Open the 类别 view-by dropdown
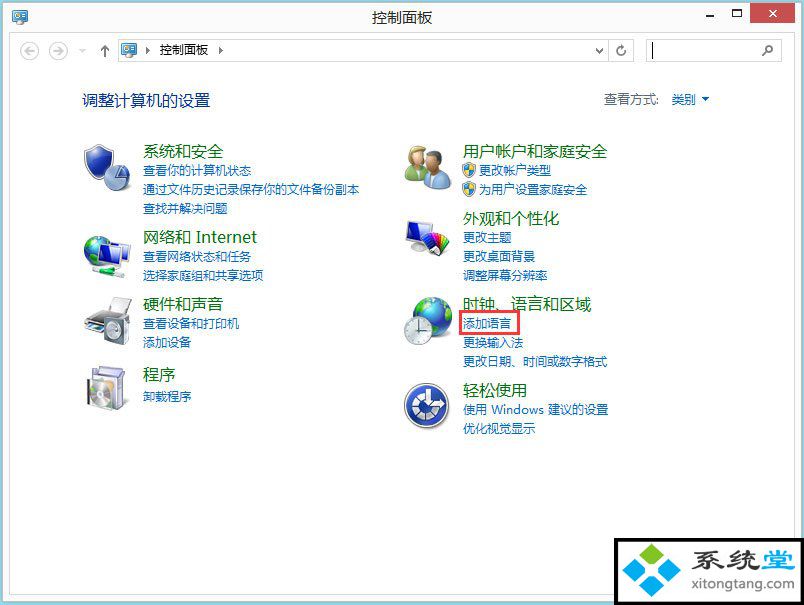 (690, 99)
